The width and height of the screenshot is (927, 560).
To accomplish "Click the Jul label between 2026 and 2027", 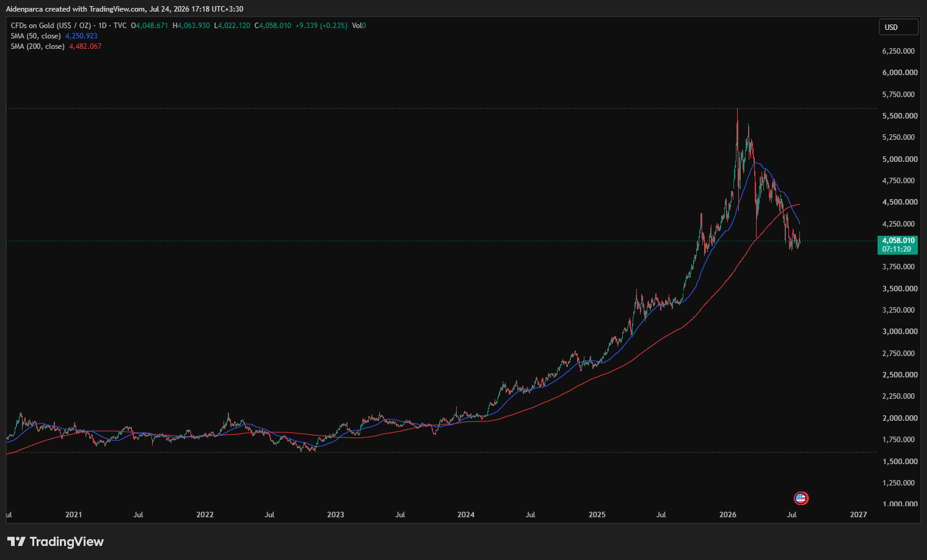I will tap(792, 515).
